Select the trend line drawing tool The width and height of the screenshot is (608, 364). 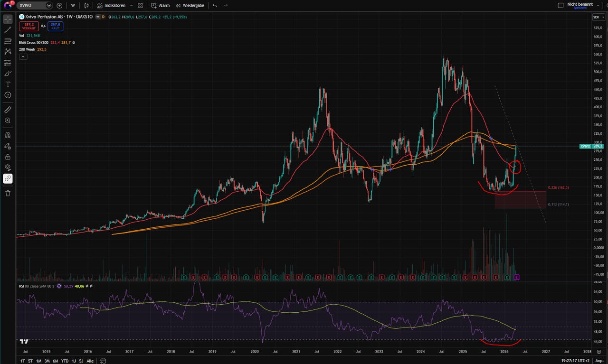[x=8, y=30]
